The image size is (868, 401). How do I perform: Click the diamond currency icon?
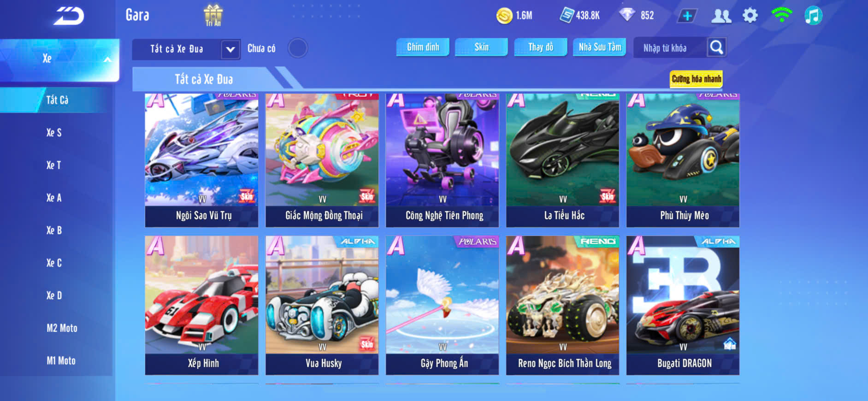pyautogui.click(x=627, y=15)
